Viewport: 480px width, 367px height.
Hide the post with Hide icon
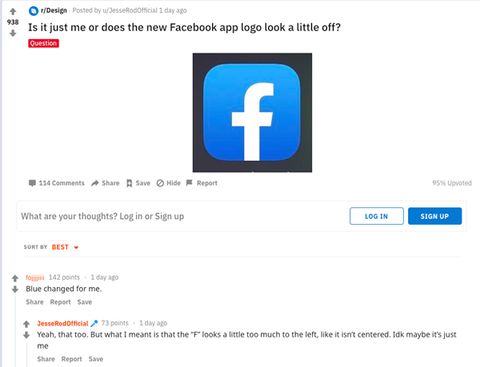(168, 183)
